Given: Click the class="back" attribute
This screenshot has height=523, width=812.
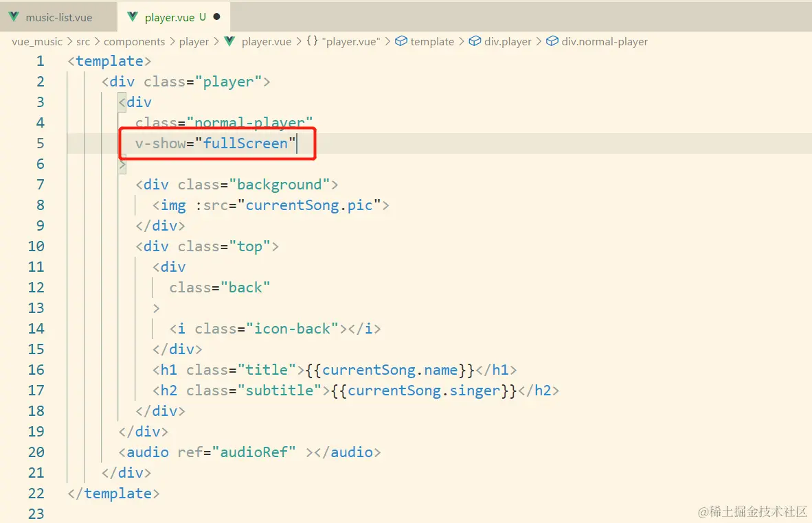Looking at the screenshot, I should point(220,288).
